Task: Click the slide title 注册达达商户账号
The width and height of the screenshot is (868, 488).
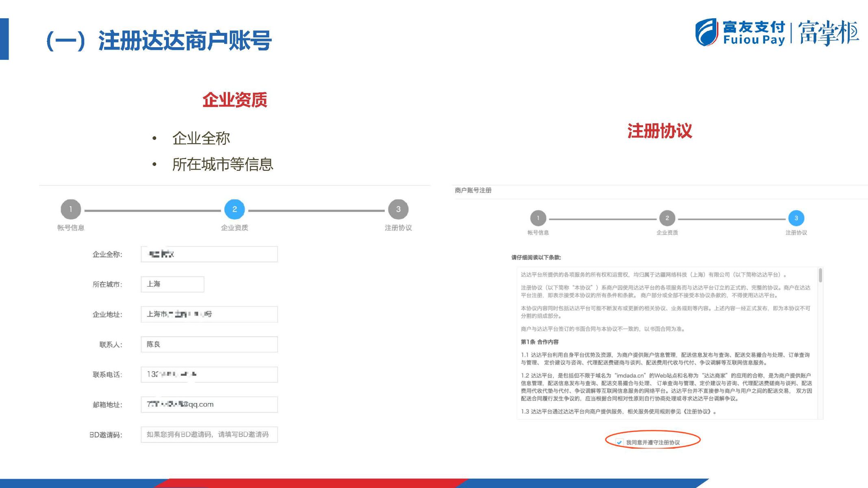Action: 185,41
